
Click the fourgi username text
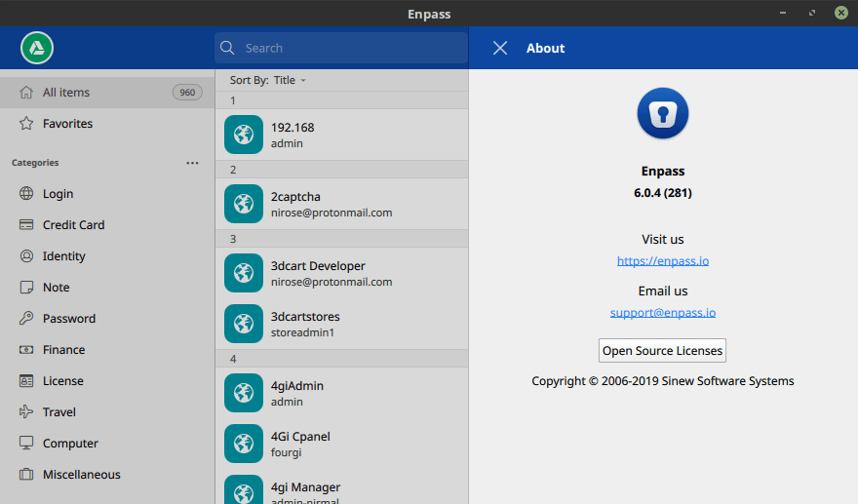coord(287,452)
